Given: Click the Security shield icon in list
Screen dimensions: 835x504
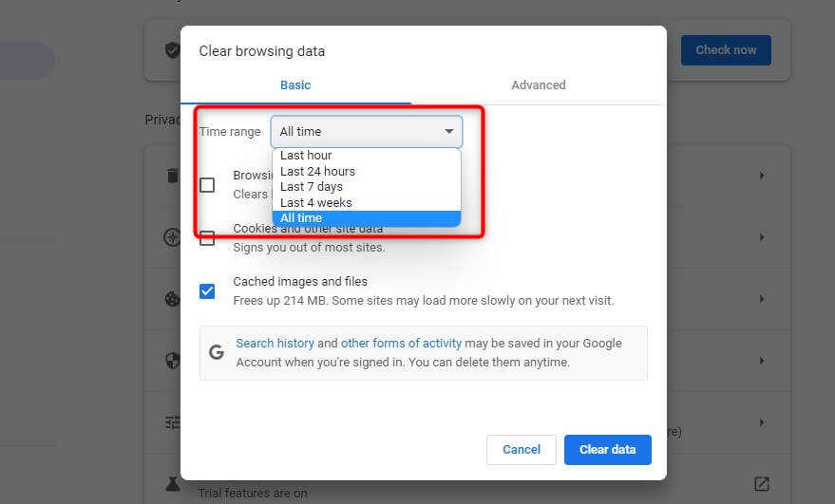Looking at the screenshot, I should point(172,361).
